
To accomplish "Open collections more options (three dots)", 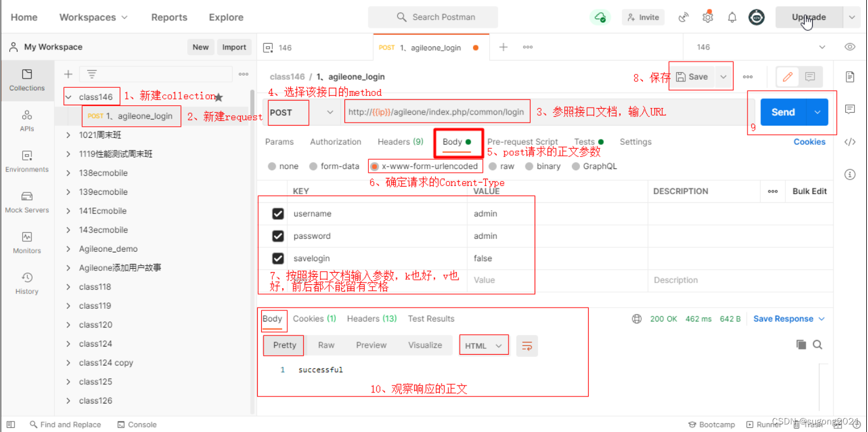I will [243, 74].
